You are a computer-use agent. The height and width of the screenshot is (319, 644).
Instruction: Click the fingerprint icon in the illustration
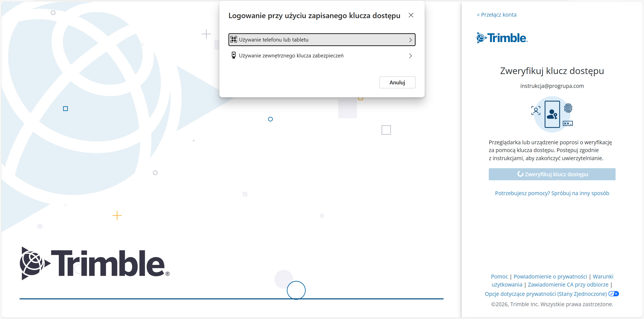(568, 109)
